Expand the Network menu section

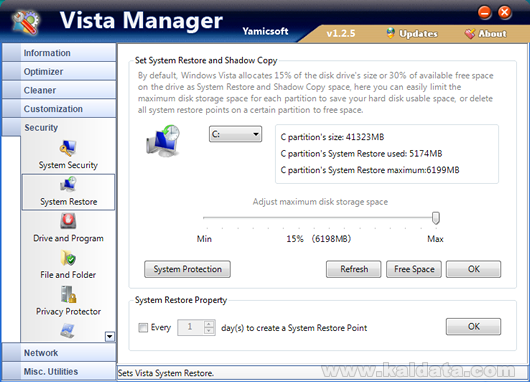[59, 353]
